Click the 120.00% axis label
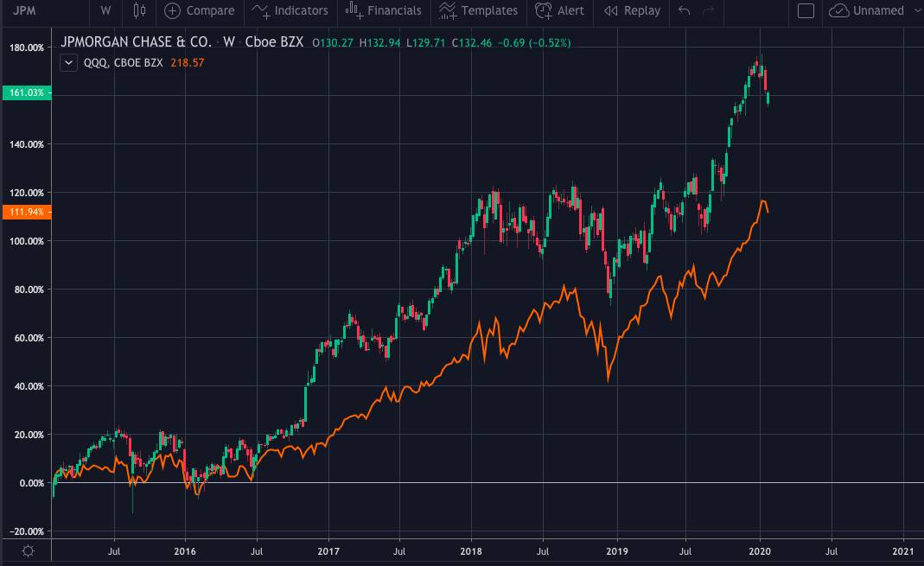The height and width of the screenshot is (566, 924). tap(27, 193)
